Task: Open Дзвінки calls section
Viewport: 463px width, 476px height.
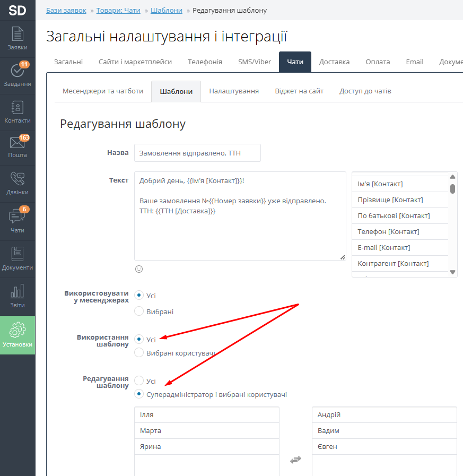Action: tap(18, 184)
